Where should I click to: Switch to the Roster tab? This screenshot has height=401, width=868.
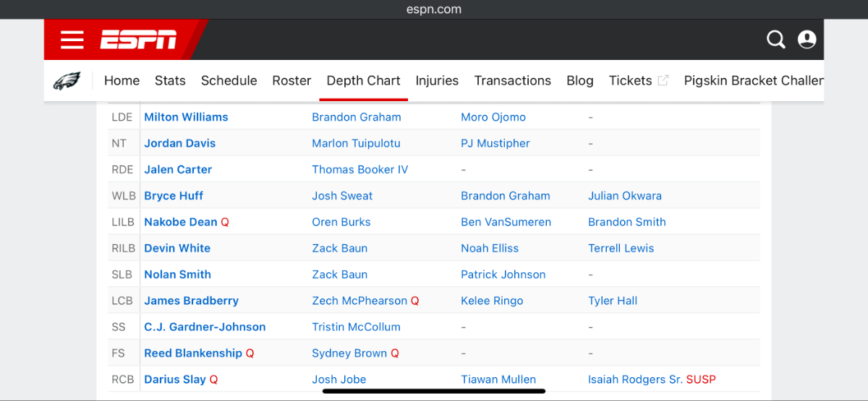coord(292,81)
